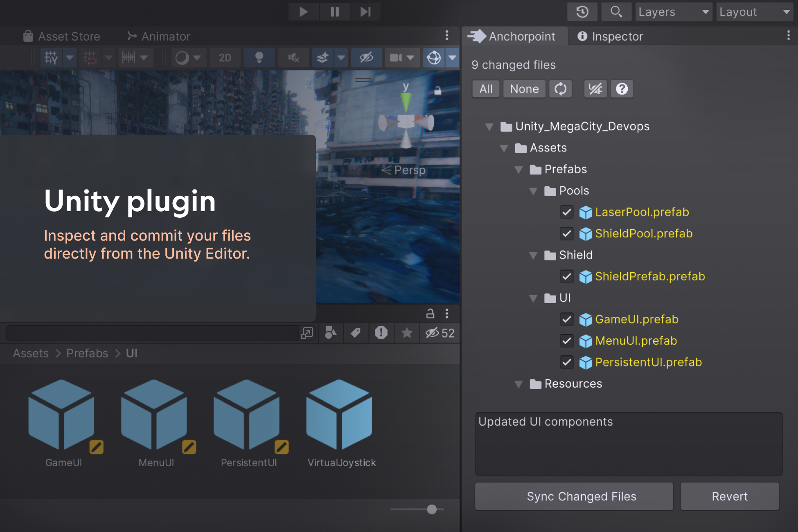
Task: Toggle hidden packages count 52
Action: coord(440,333)
